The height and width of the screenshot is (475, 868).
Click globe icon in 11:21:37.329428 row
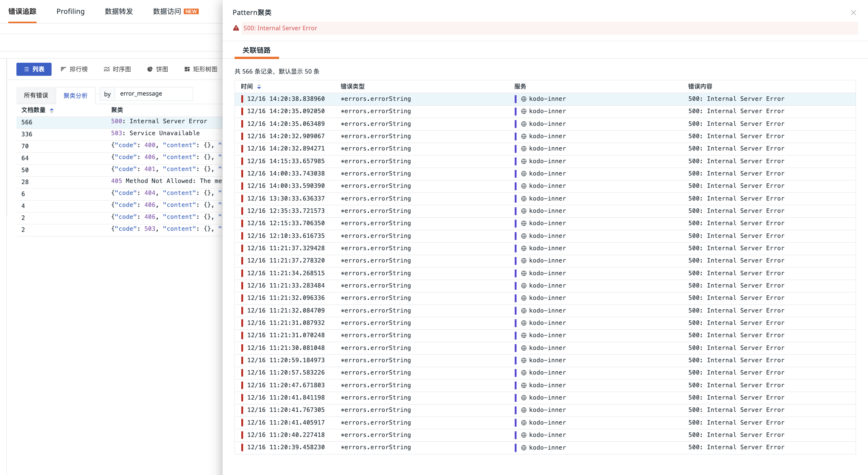524,248
